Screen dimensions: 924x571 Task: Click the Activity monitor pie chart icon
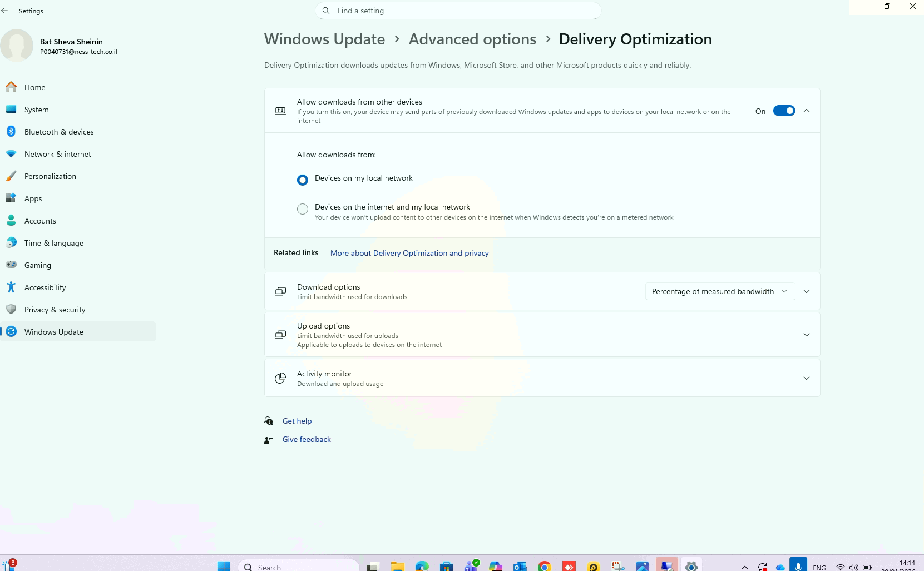click(280, 379)
